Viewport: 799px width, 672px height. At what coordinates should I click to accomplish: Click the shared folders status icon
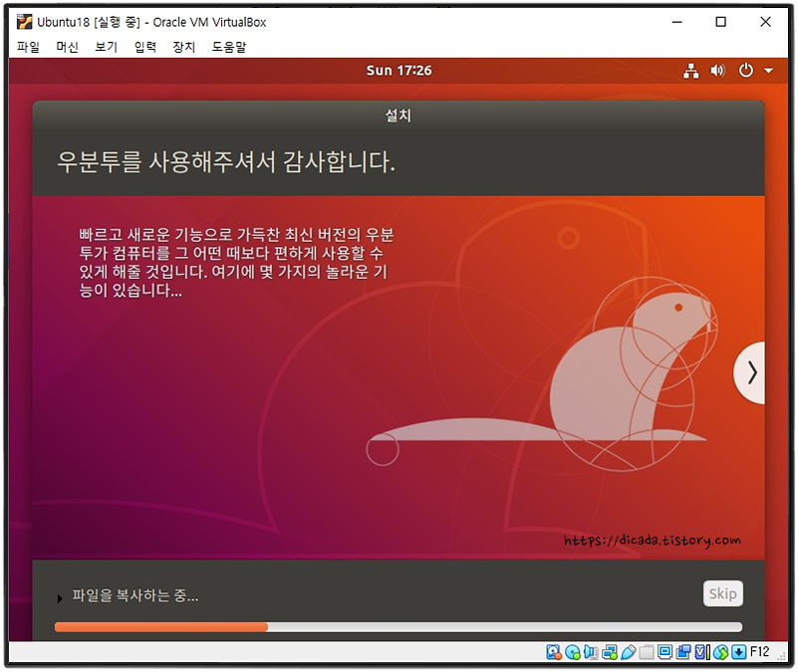pyautogui.click(x=647, y=652)
